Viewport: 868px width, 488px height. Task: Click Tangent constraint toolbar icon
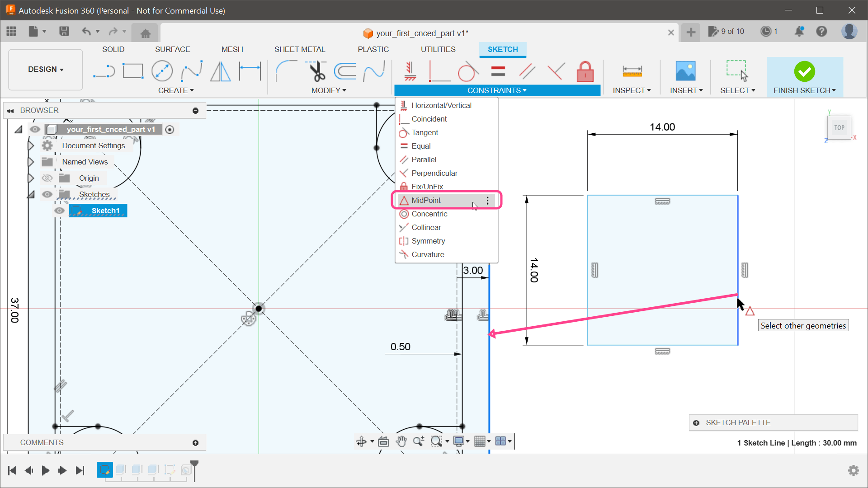[x=468, y=71]
